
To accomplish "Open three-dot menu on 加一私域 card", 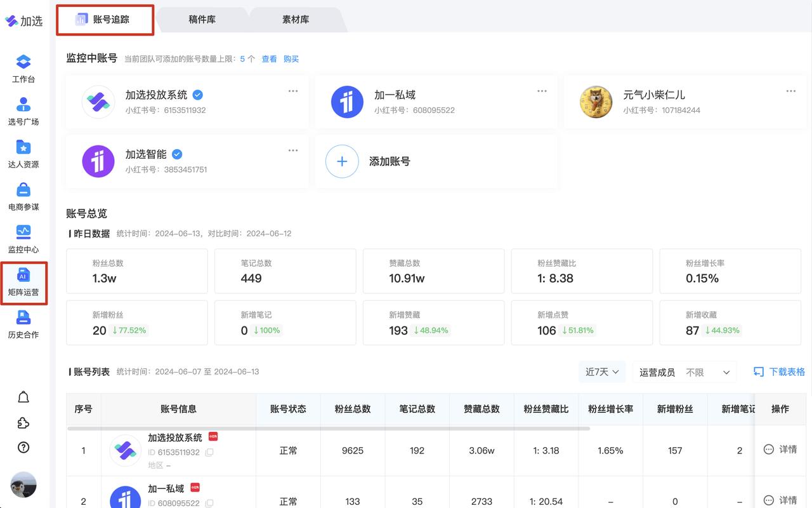I will [542, 91].
